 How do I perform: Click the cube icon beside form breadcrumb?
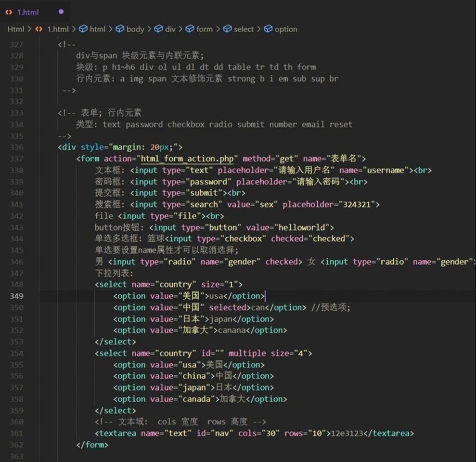190,29
